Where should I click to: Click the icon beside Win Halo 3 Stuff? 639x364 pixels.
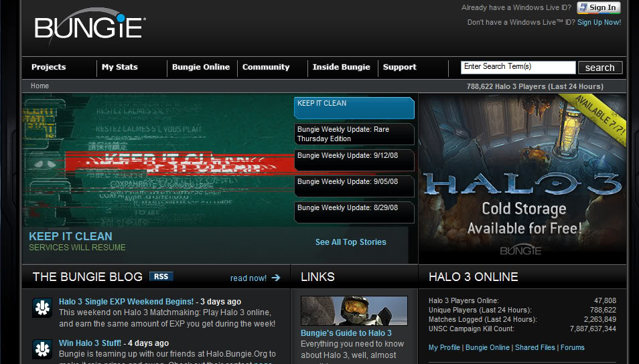(x=42, y=349)
